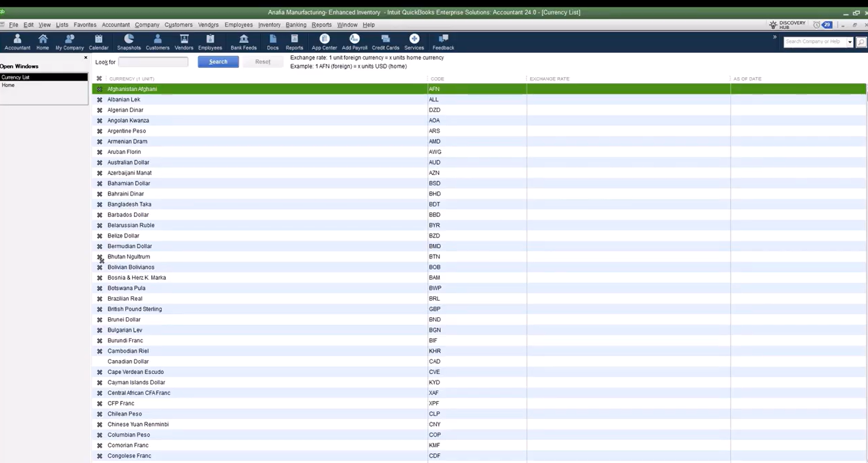Toggle inactive X for British Pound Sterling

pos(100,309)
